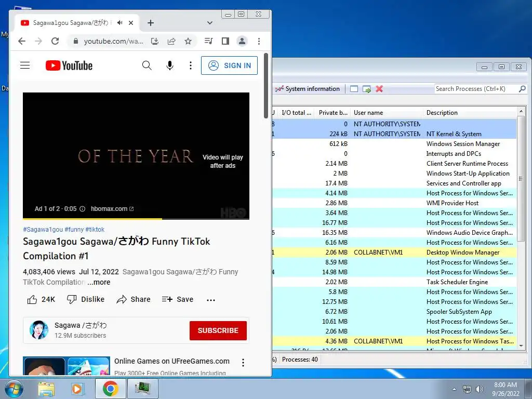Select the WMI Provider Host row
This screenshot has width=532, height=399.
[394, 203]
